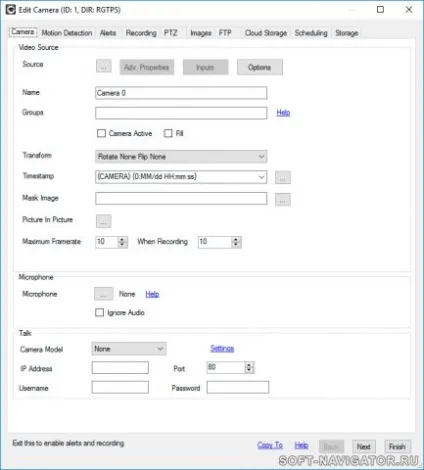The width and height of the screenshot is (424, 470).
Task: Switch to the PTZ tab
Action: click(170, 33)
